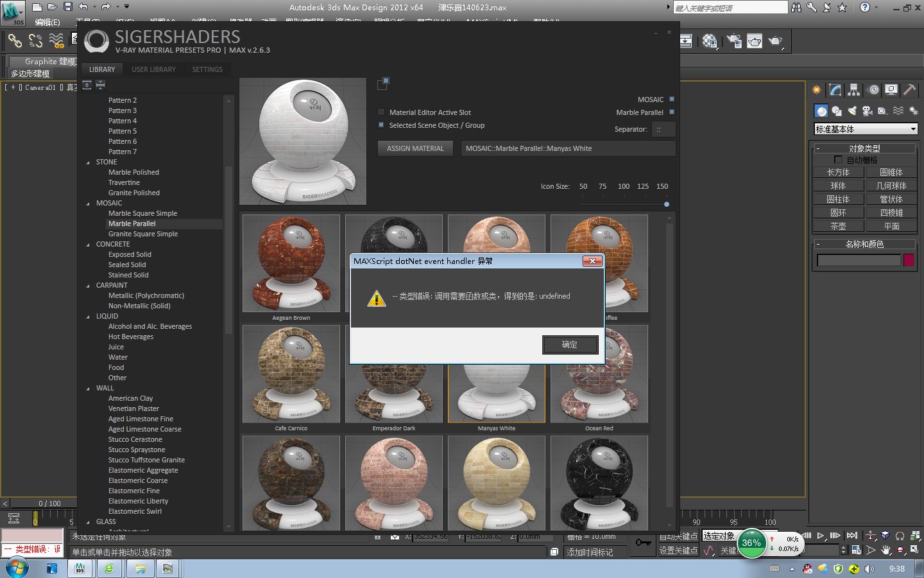Open the 编辑(E) menu

[47, 22]
